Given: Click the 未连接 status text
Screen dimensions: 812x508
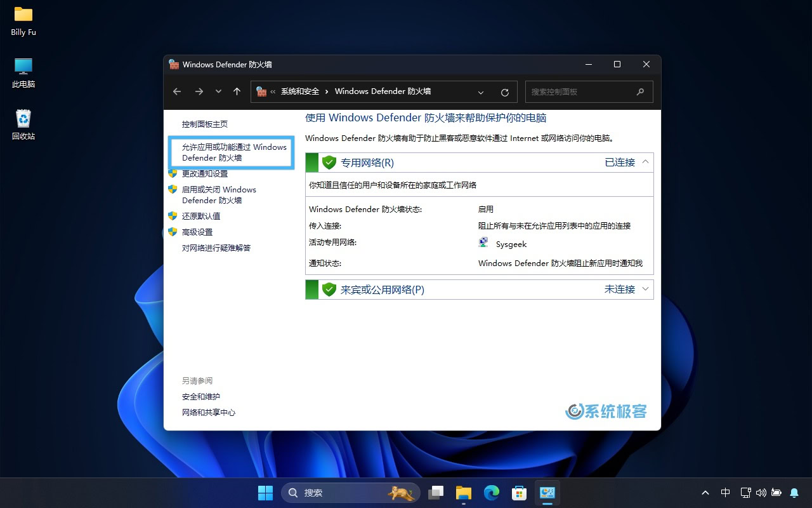Looking at the screenshot, I should pos(620,289).
